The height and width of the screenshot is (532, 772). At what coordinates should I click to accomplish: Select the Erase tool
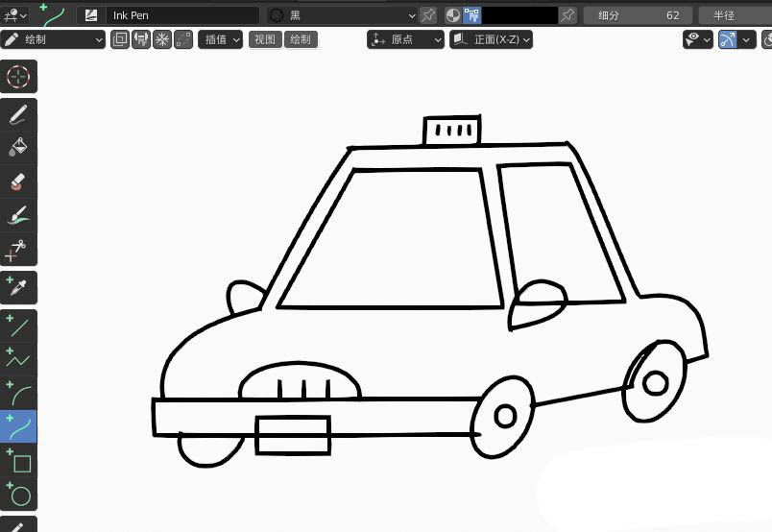coord(18,181)
